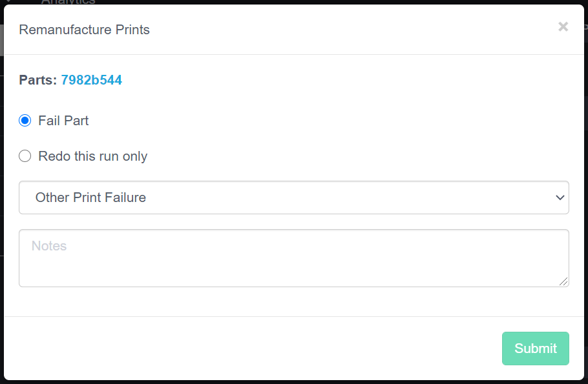The width and height of the screenshot is (588, 384).
Task: Focus the Notes text area
Action: [293, 258]
